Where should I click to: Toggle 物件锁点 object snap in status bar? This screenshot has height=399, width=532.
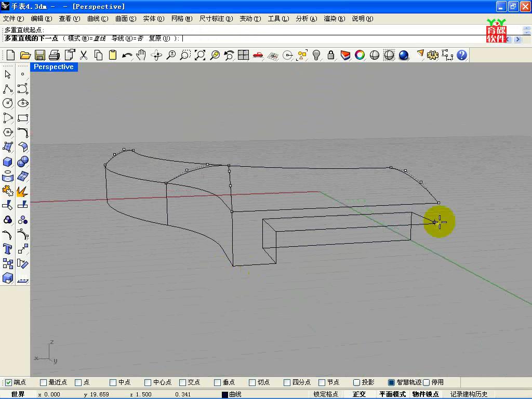pos(425,394)
